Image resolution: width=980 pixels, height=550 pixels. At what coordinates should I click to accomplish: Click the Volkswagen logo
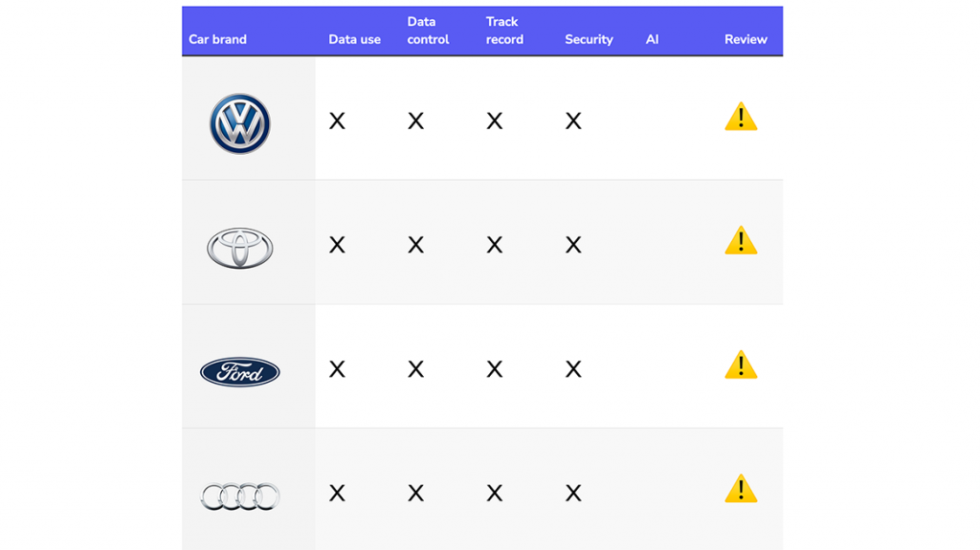[240, 123]
